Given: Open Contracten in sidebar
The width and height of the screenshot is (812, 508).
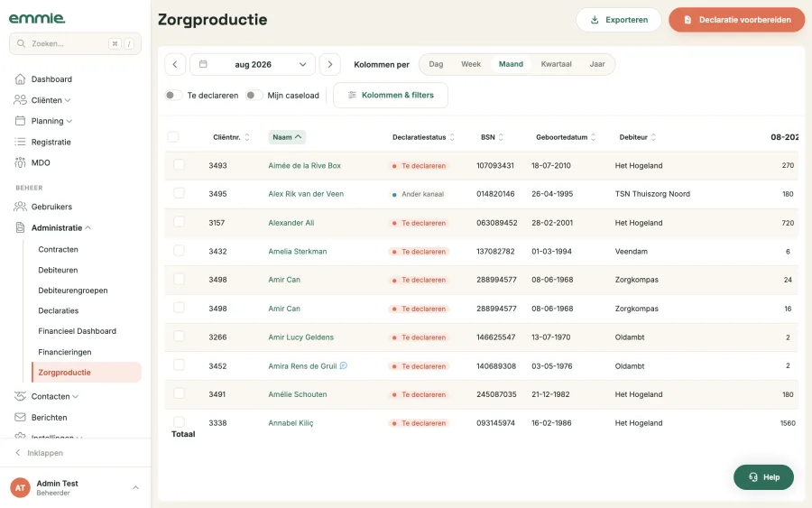Looking at the screenshot, I should 58,249.
